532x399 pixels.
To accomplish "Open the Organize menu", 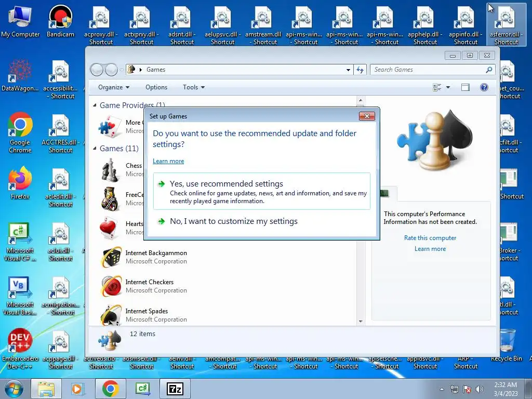I will [114, 87].
